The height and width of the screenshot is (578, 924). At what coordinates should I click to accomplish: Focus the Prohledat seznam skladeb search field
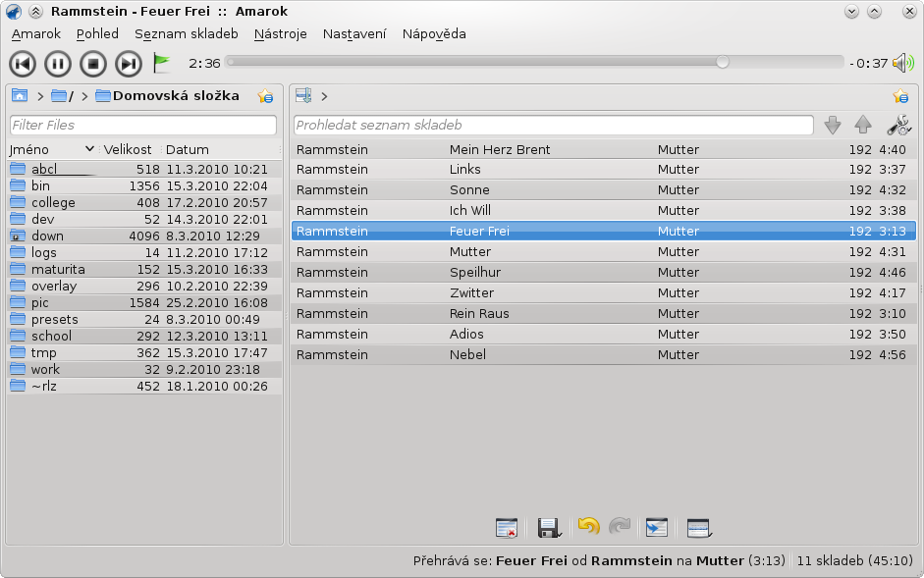point(554,125)
